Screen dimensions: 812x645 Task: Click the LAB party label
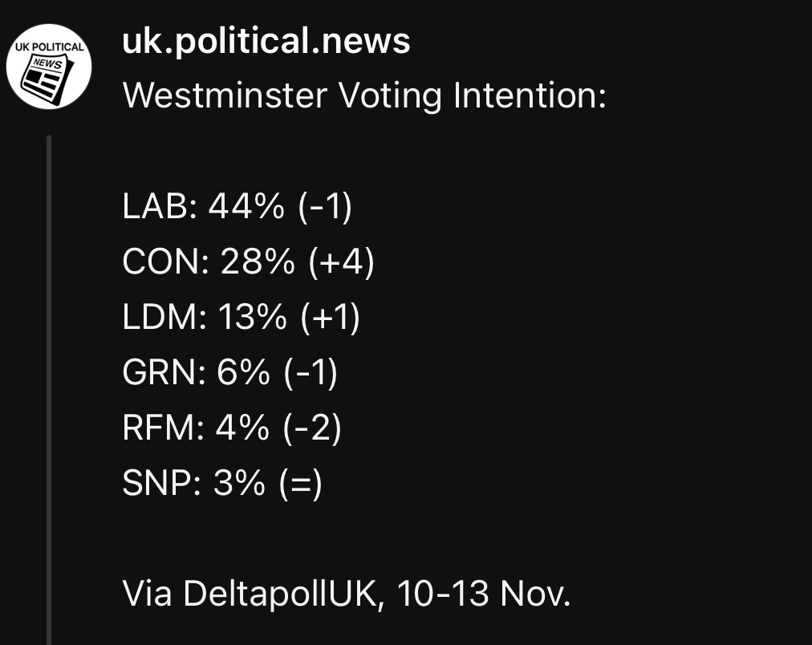pyautogui.click(x=156, y=208)
